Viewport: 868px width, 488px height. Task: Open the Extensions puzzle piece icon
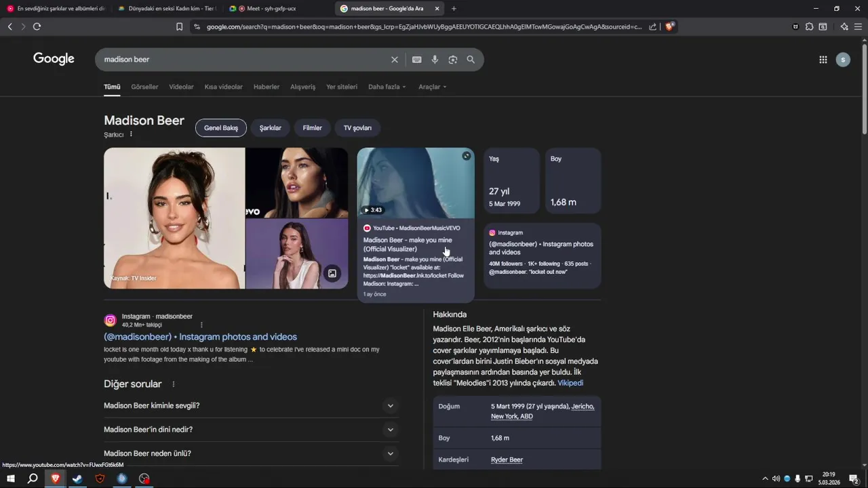tap(809, 26)
